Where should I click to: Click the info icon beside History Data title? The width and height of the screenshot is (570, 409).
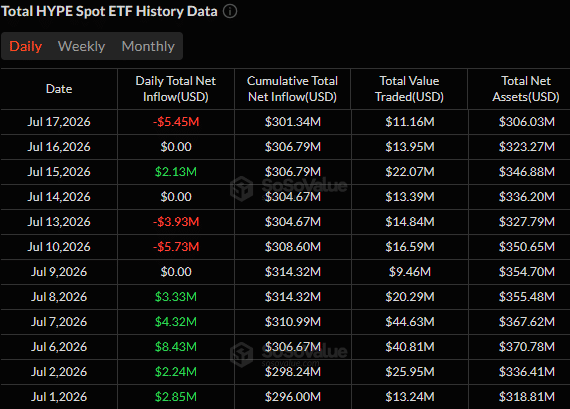tap(230, 11)
